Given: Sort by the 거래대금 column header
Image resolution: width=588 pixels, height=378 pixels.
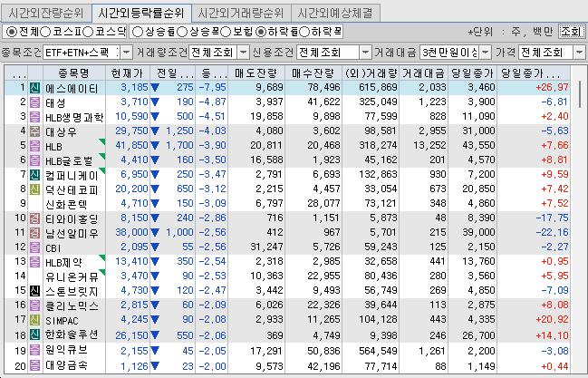Looking at the screenshot, I should [x=423, y=73].
